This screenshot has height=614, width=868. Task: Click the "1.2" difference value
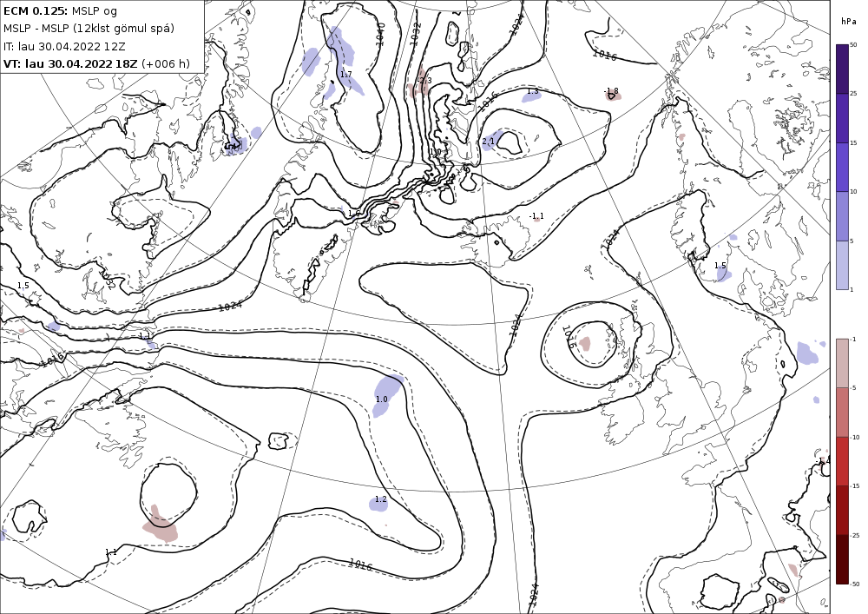point(381,498)
